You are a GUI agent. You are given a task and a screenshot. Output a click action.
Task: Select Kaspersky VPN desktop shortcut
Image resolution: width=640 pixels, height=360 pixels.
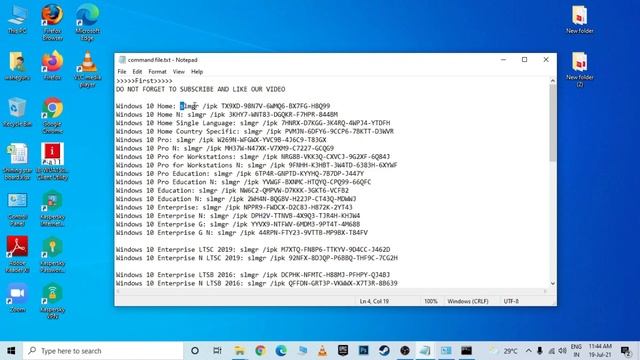52,301
